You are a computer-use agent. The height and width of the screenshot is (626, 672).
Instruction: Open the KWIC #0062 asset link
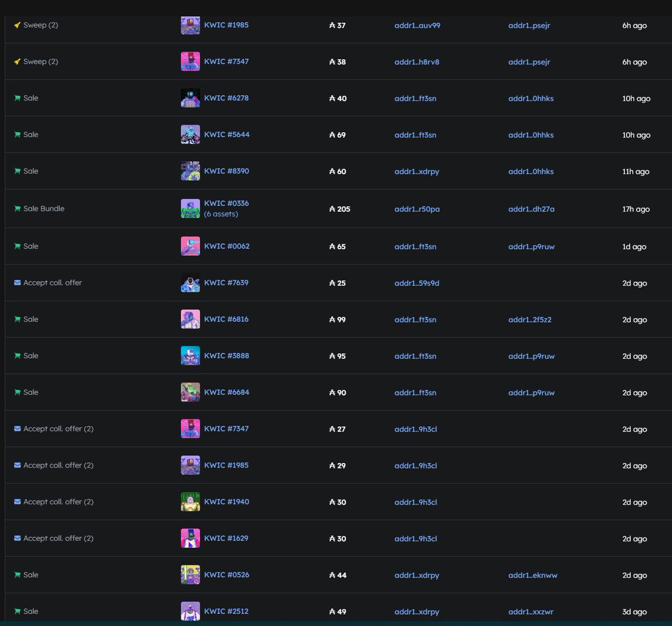tap(227, 246)
